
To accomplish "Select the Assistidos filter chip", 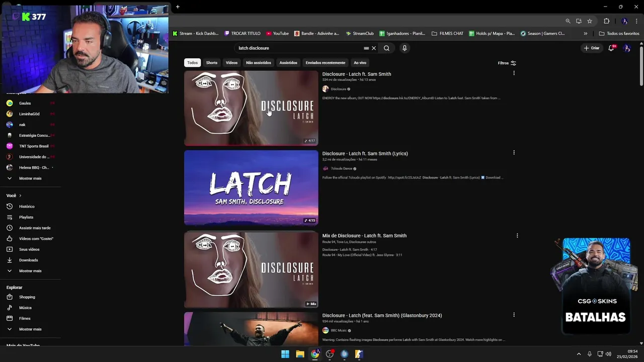I will pyautogui.click(x=288, y=63).
